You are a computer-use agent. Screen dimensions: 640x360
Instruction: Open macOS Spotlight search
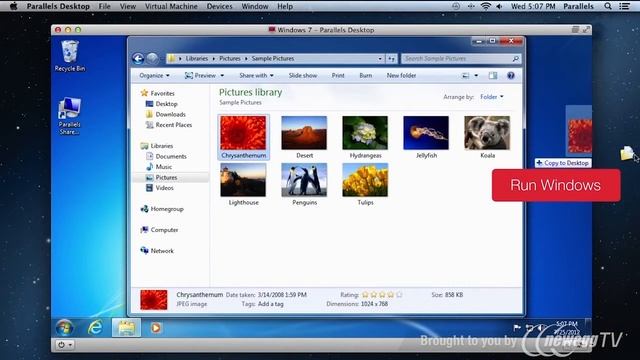click(608, 6)
